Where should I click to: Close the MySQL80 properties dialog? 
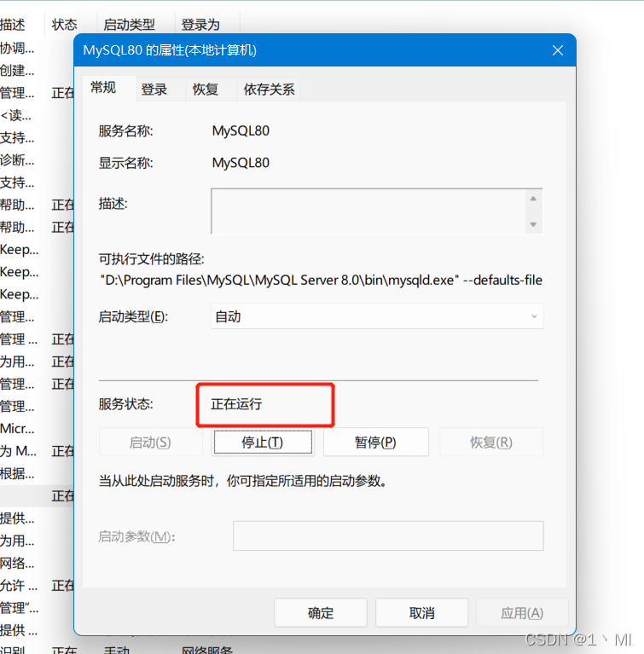(x=558, y=50)
